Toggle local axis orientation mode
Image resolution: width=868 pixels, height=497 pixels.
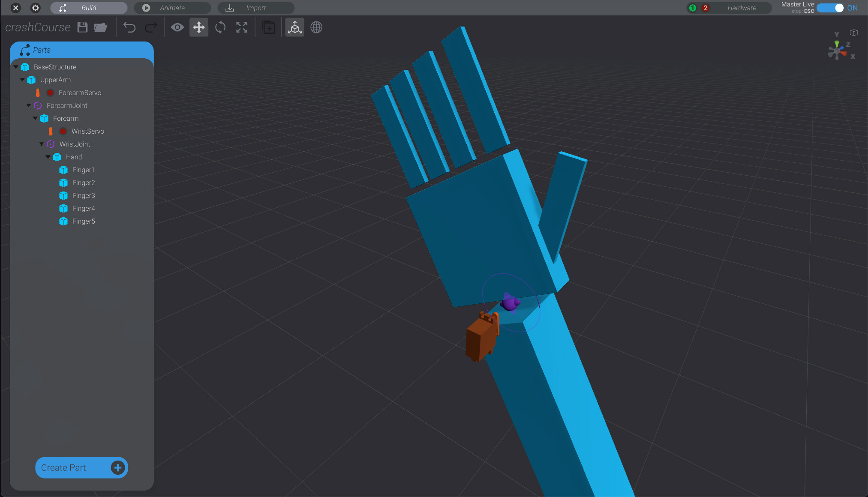(294, 27)
